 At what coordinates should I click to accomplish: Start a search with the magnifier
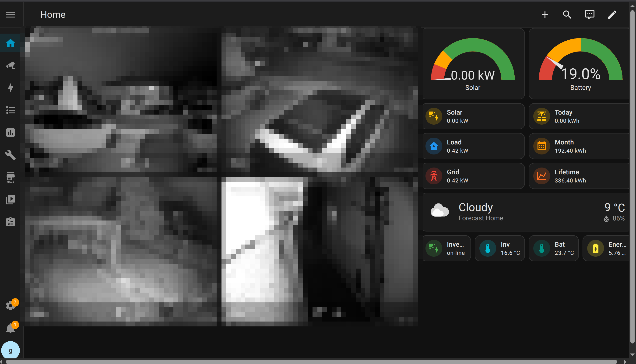[567, 14]
